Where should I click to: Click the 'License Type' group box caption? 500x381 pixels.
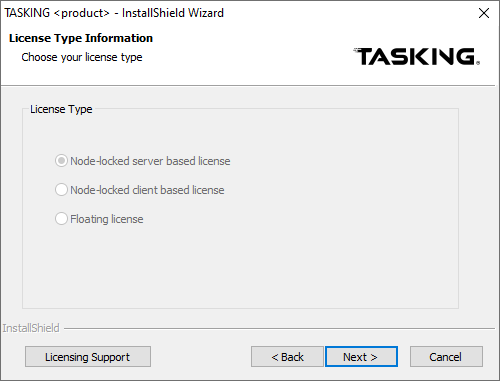tap(61, 109)
